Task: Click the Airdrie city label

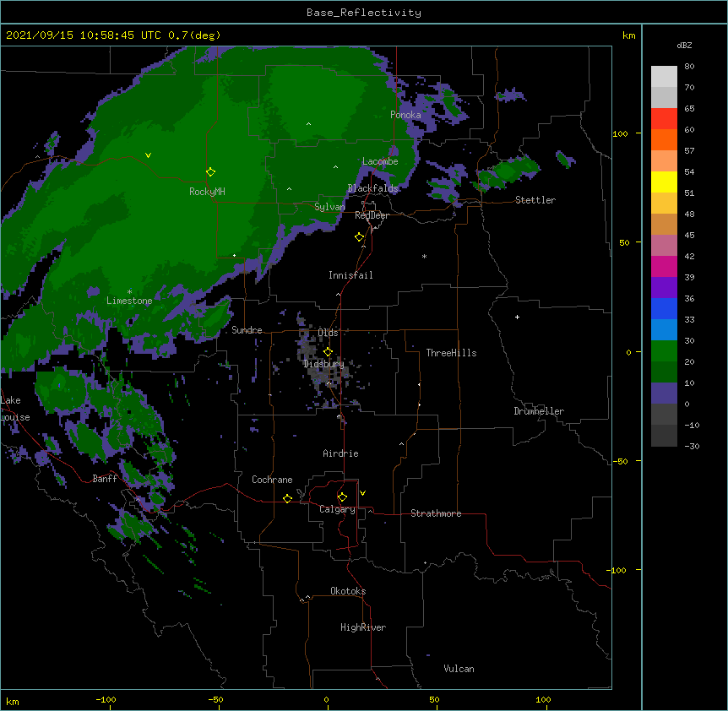Action: pos(340,453)
